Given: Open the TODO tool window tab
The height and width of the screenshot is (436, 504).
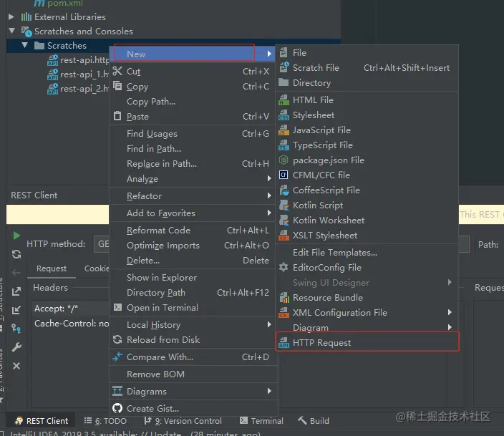Looking at the screenshot, I should coord(105,420).
